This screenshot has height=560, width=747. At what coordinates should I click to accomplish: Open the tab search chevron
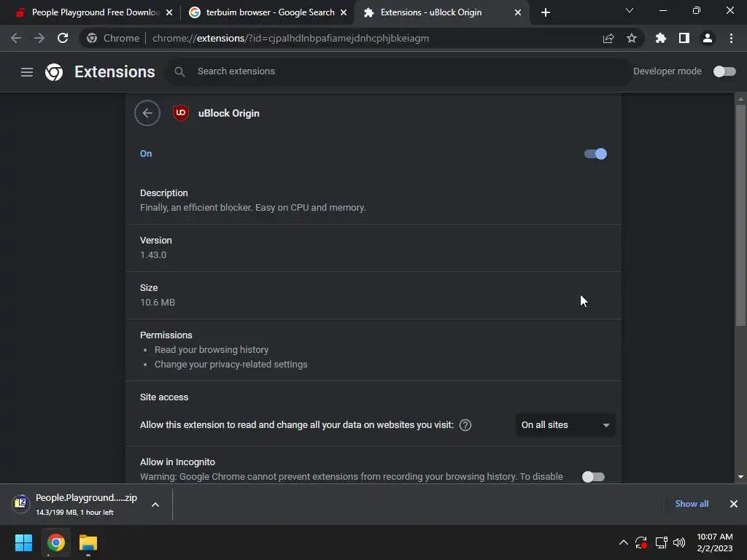(x=630, y=10)
